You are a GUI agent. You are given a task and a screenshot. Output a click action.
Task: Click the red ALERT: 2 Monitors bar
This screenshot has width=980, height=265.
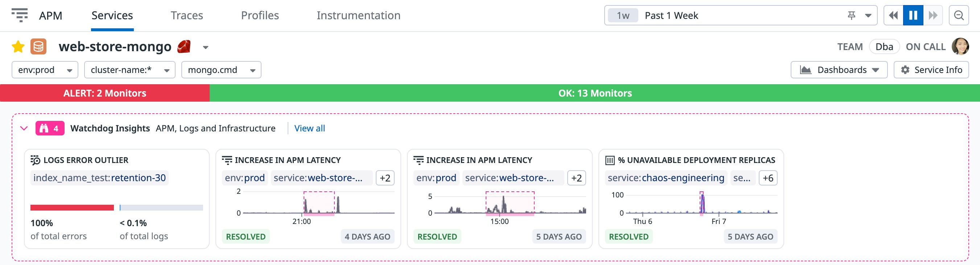104,93
